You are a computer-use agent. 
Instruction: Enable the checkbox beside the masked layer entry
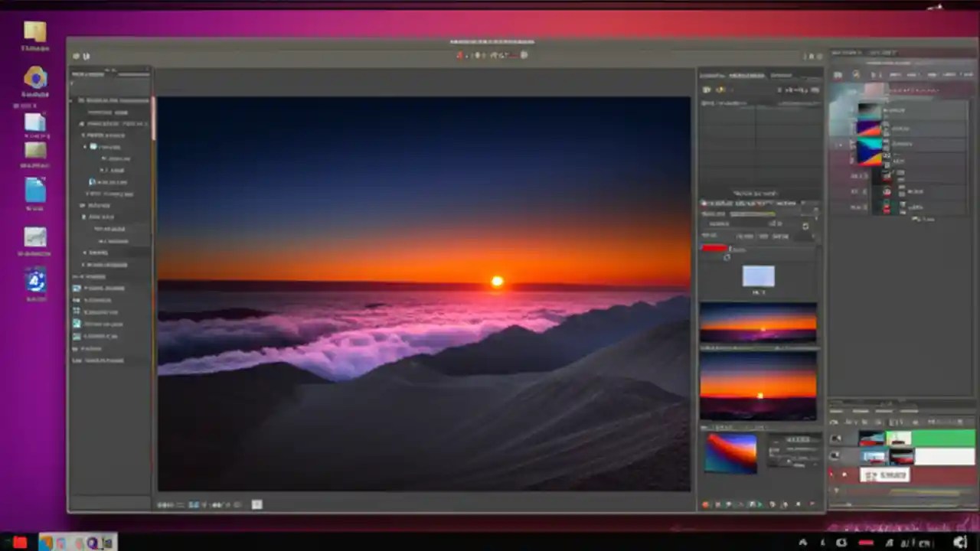click(839, 145)
